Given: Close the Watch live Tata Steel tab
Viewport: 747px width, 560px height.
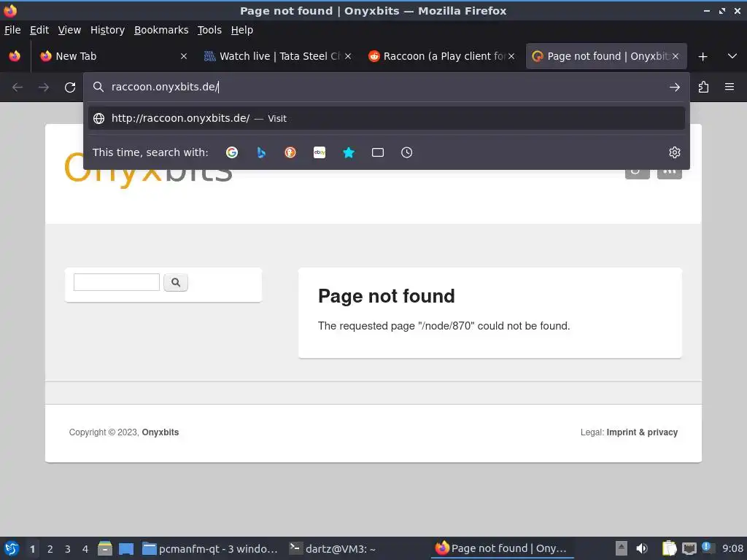Looking at the screenshot, I should coord(348,56).
